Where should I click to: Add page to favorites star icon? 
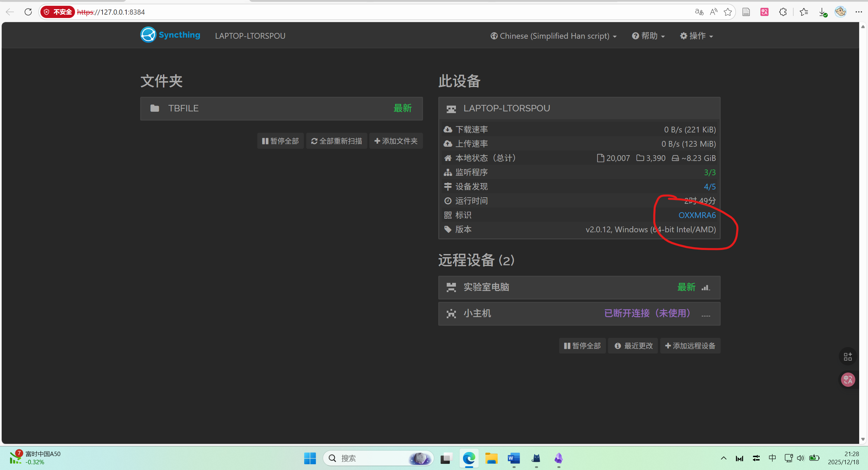coord(727,12)
